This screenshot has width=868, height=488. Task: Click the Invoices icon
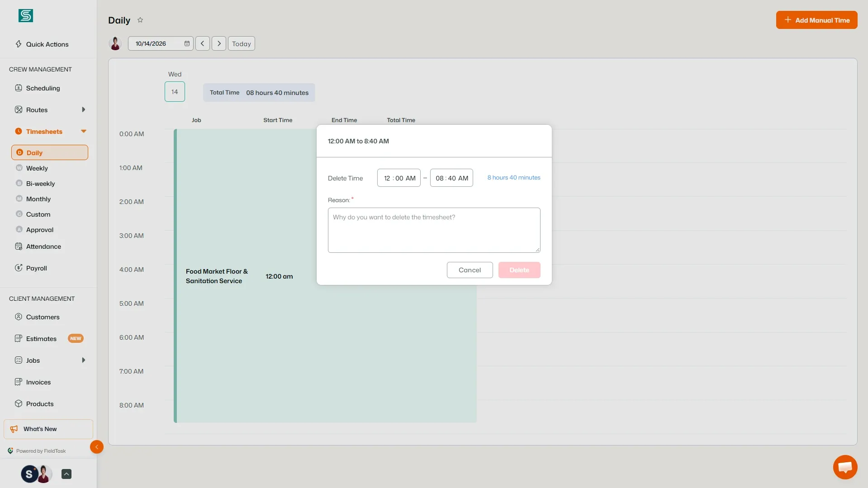tap(19, 382)
